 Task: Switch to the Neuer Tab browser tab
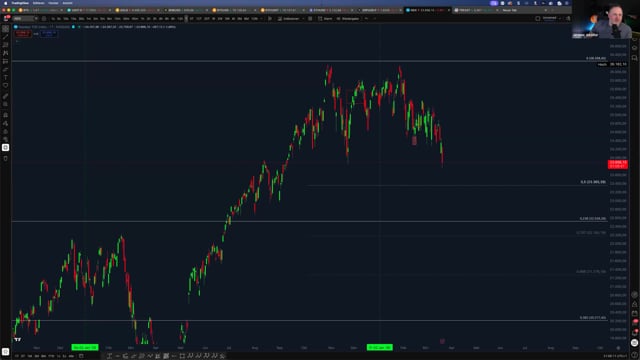point(524,10)
